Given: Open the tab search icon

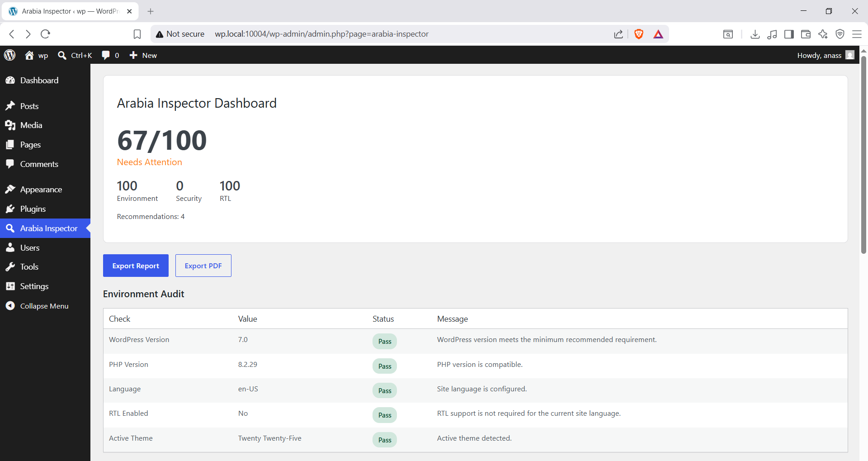Looking at the screenshot, I should 728,34.
